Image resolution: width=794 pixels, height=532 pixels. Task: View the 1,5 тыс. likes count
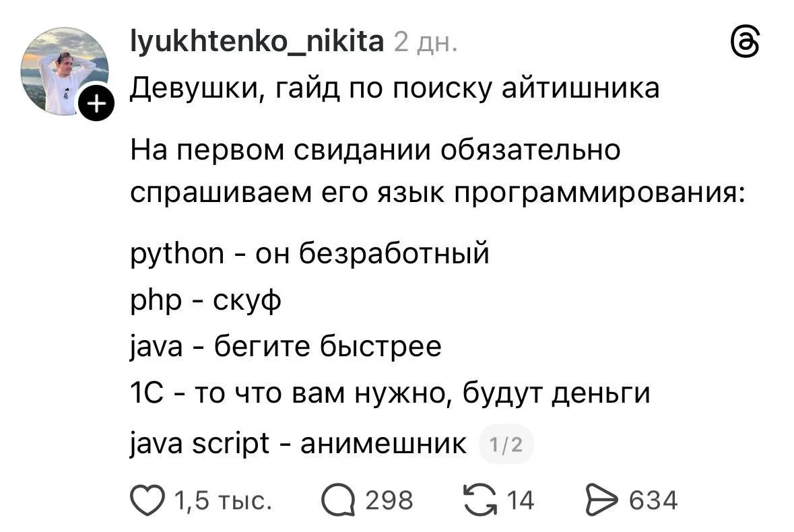tap(222, 500)
